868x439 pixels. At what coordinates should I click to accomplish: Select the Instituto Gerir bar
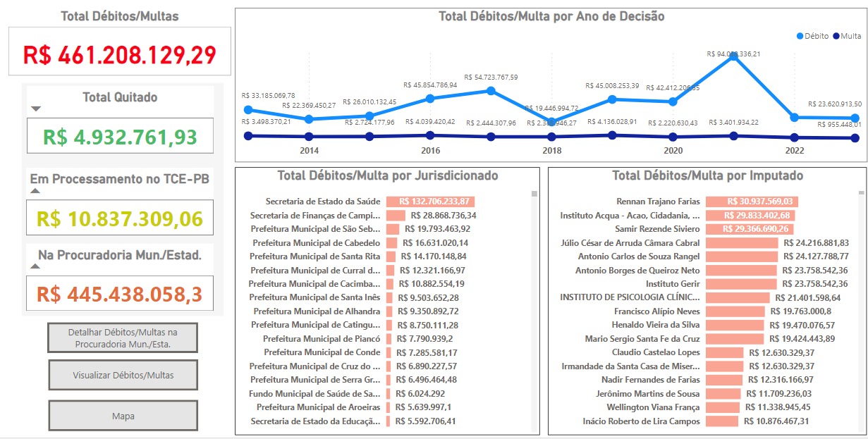click(742, 283)
